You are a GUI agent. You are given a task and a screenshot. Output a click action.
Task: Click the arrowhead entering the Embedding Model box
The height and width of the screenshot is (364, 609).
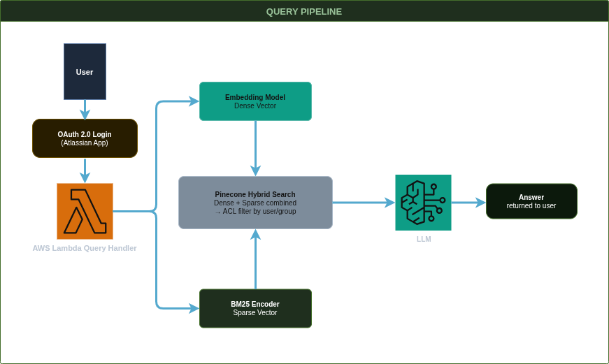coord(193,101)
